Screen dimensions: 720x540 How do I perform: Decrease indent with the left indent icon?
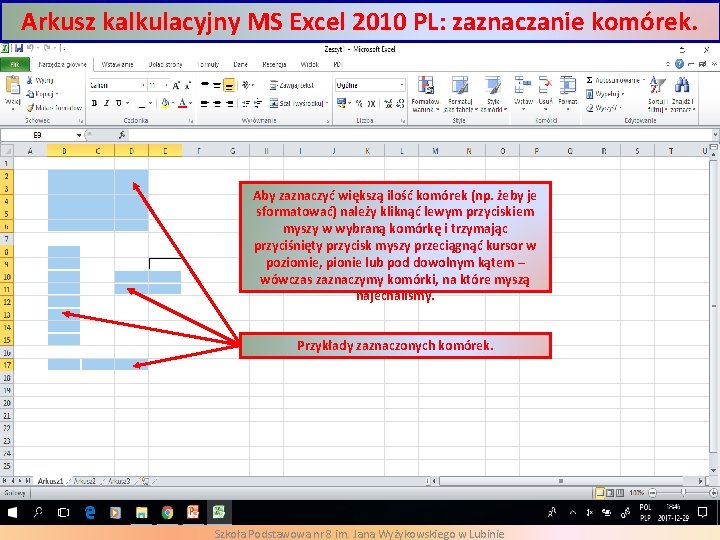click(246, 103)
